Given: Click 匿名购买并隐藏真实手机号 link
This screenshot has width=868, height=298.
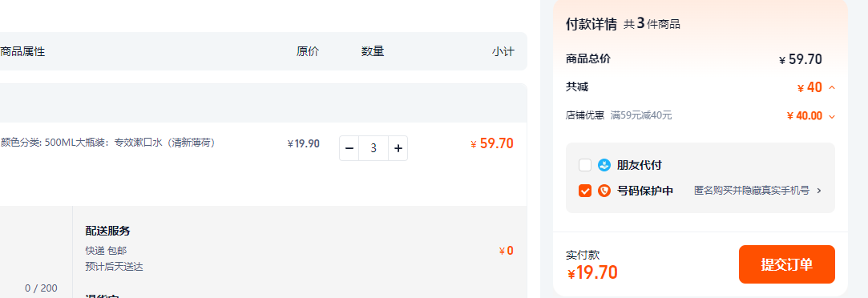Looking at the screenshot, I should pos(752,191).
